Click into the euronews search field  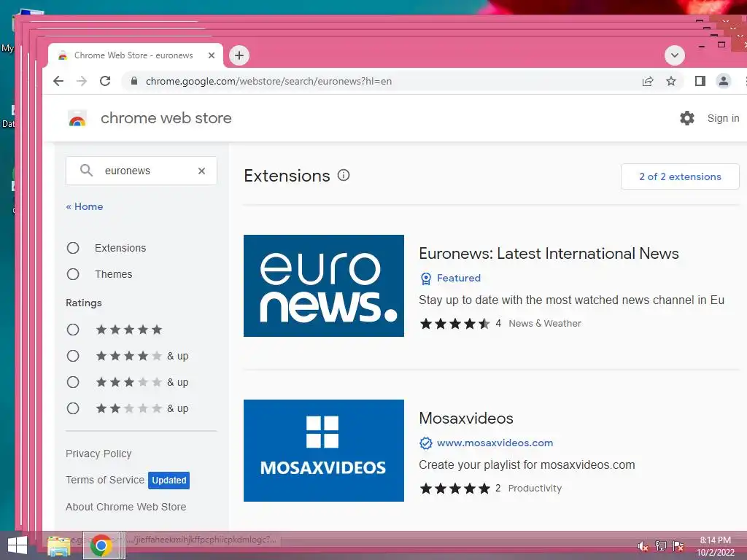142,171
